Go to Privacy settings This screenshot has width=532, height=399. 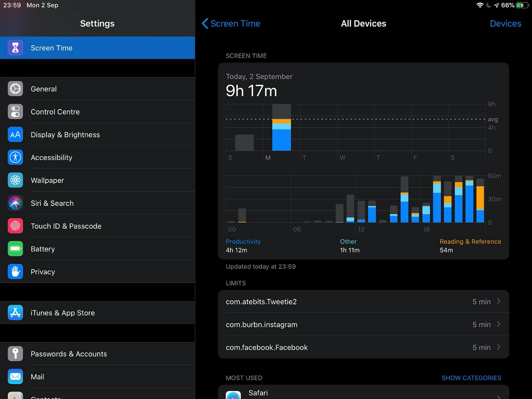coord(97,272)
